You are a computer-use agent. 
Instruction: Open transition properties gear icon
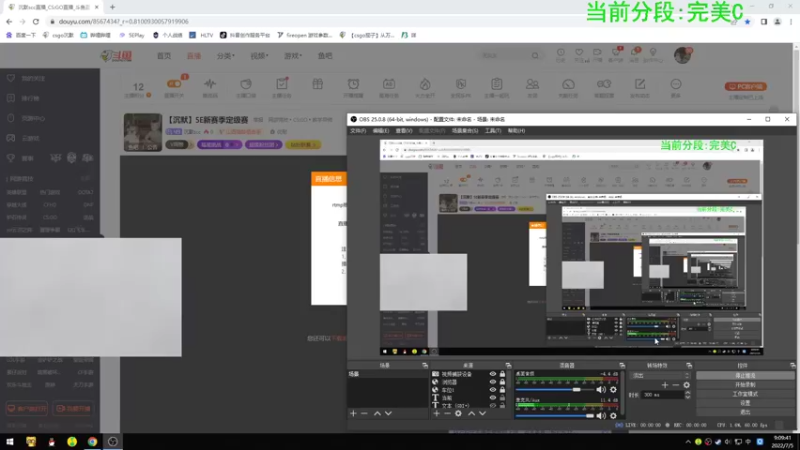(x=687, y=385)
